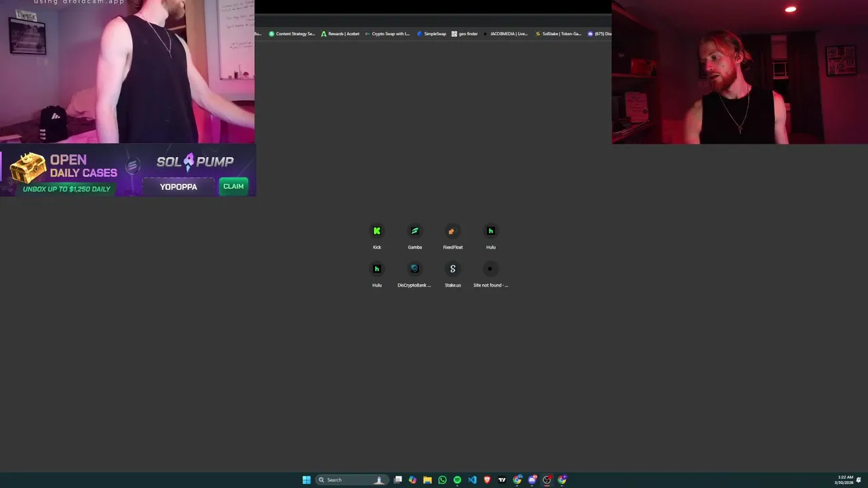Open the Windows Start menu

pyautogui.click(x=307, y=480)
